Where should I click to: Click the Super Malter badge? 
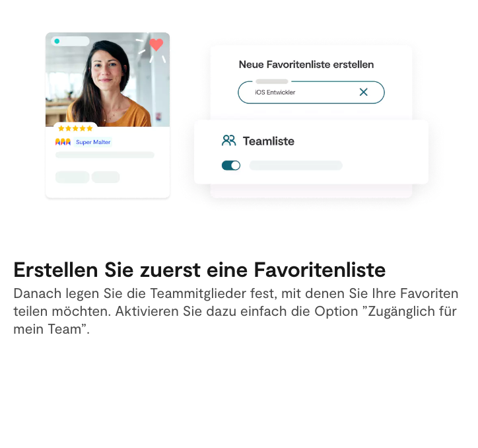point(93,142)
